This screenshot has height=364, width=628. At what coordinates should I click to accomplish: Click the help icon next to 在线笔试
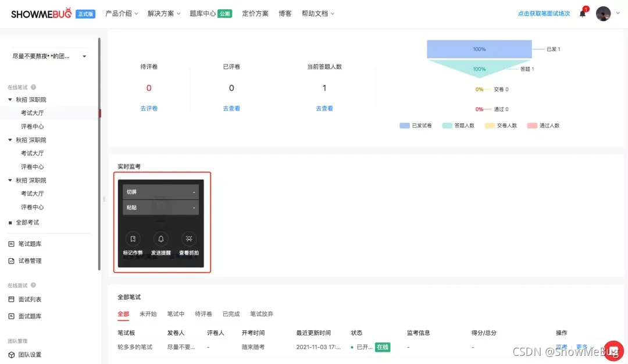[33, 87]
